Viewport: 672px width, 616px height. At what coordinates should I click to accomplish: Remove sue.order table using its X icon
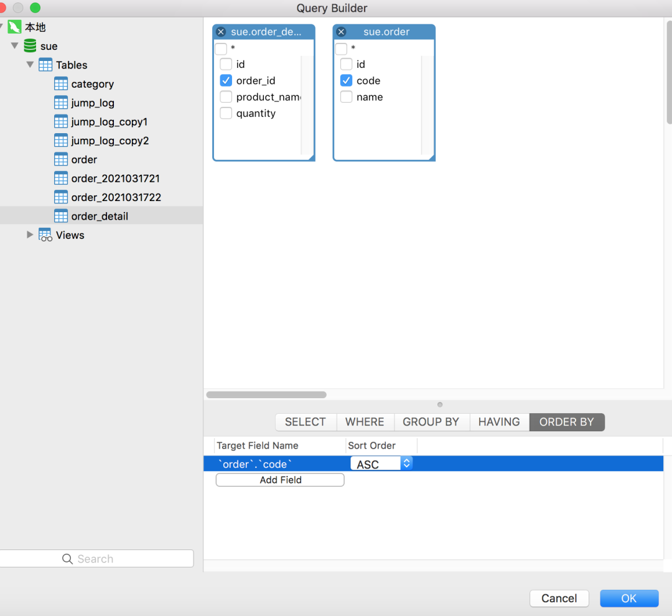pos(341,32)
